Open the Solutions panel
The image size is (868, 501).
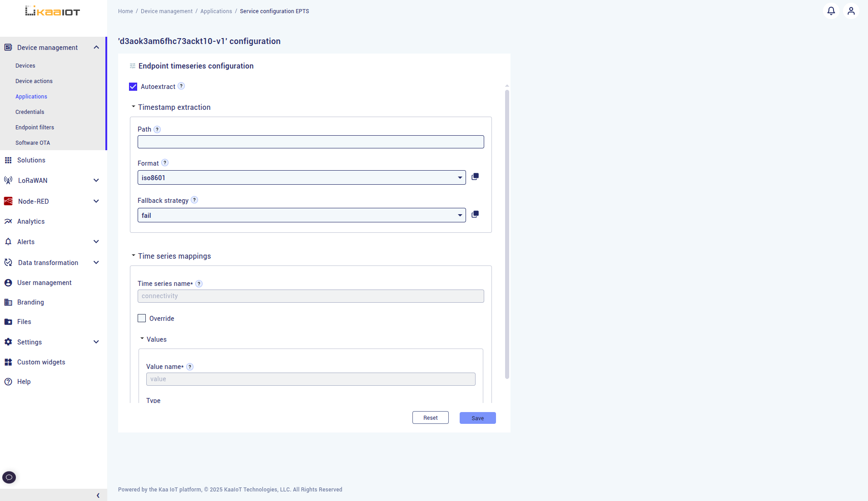pyautogui.click(x=31, y=160)
